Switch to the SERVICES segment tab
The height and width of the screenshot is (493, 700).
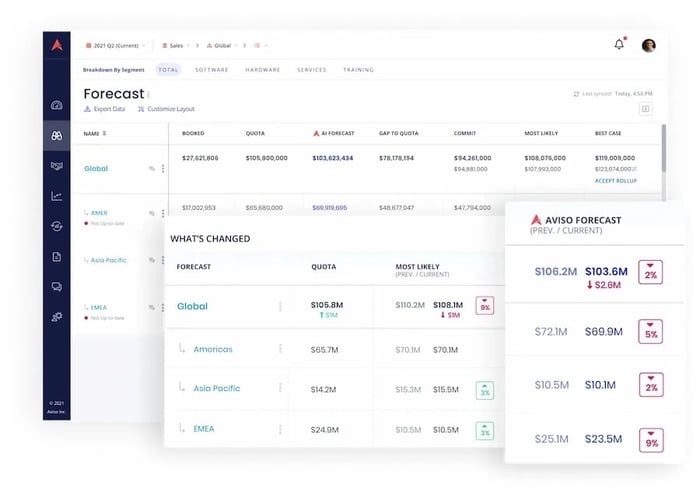312,70
